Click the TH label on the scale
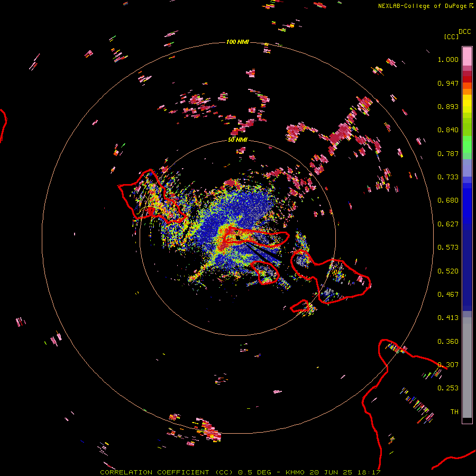 click(454, 411)
